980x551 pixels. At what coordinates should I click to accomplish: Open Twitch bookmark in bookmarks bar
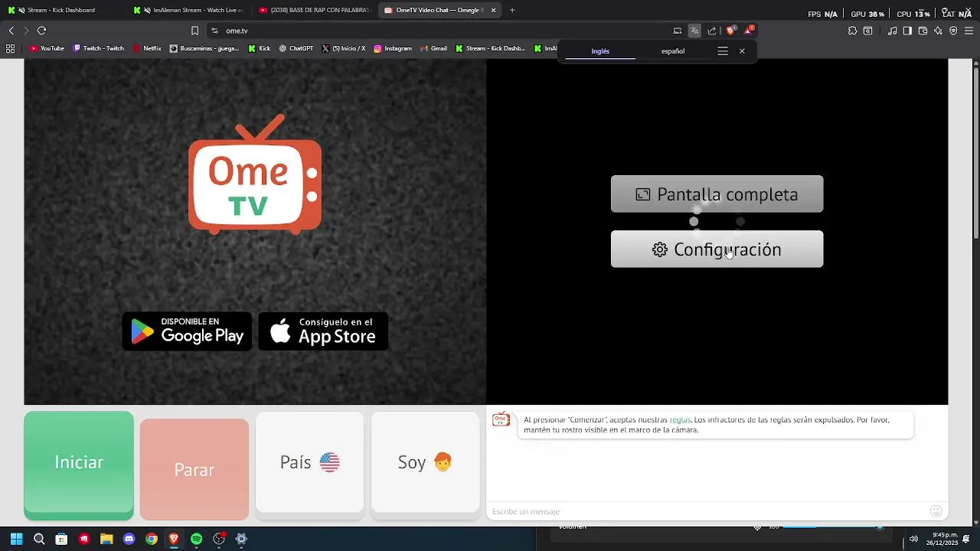pos(99,48)
